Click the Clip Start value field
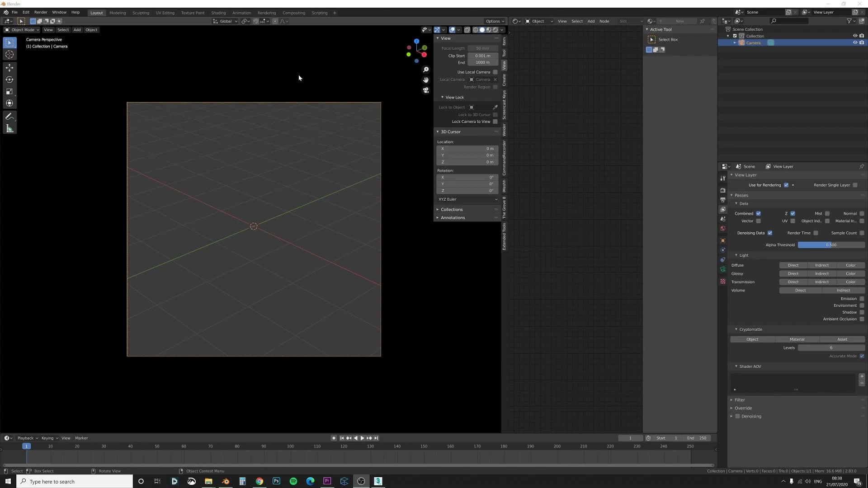Screen dimensions: 868x488 pos(483,56)
